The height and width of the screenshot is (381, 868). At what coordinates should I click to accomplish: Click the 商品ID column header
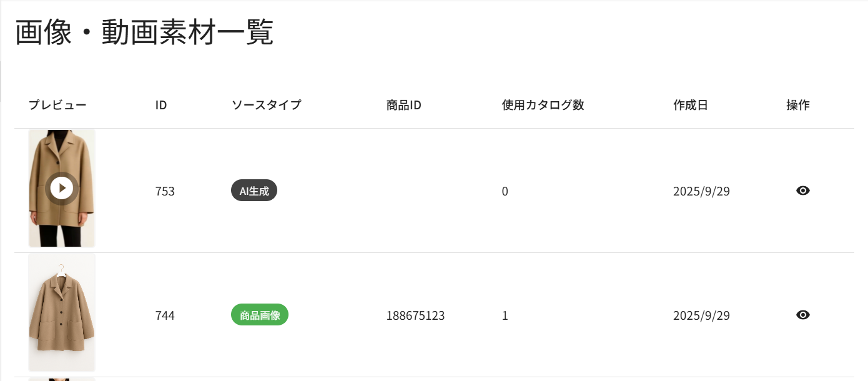tap(404, 105)
